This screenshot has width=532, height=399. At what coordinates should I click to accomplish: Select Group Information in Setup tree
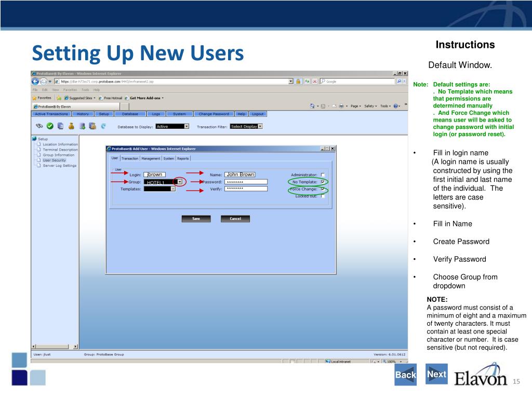coord(58,155)
